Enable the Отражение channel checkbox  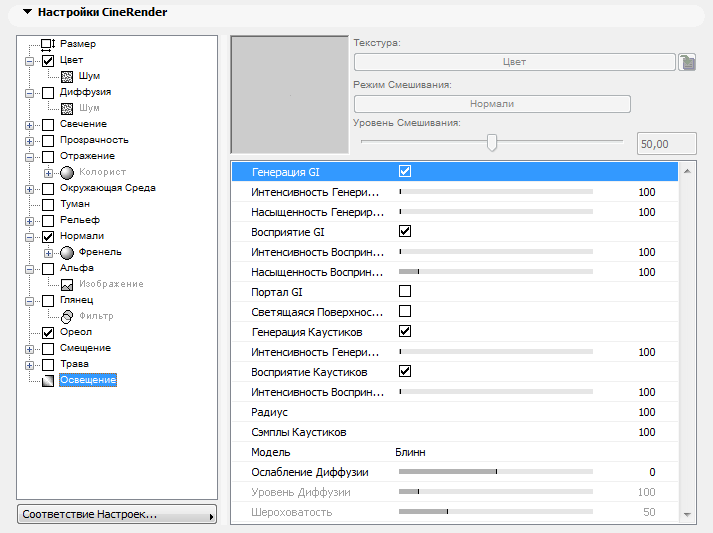(48, 156)
